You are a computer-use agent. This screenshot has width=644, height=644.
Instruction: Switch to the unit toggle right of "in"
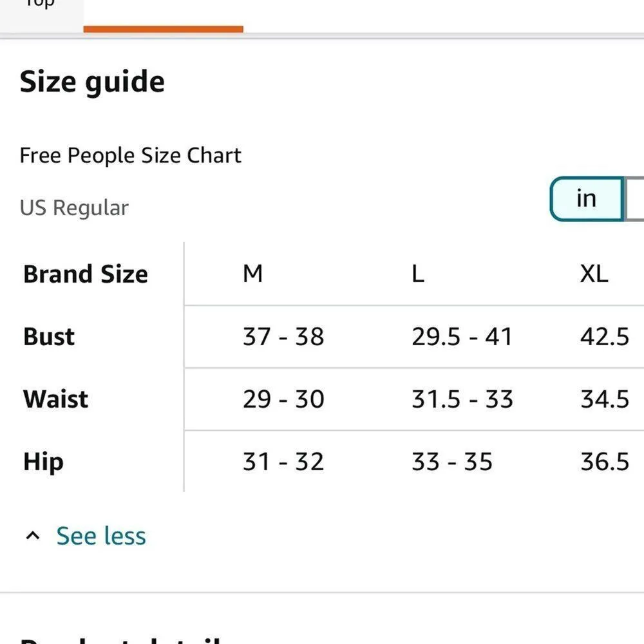635,199
